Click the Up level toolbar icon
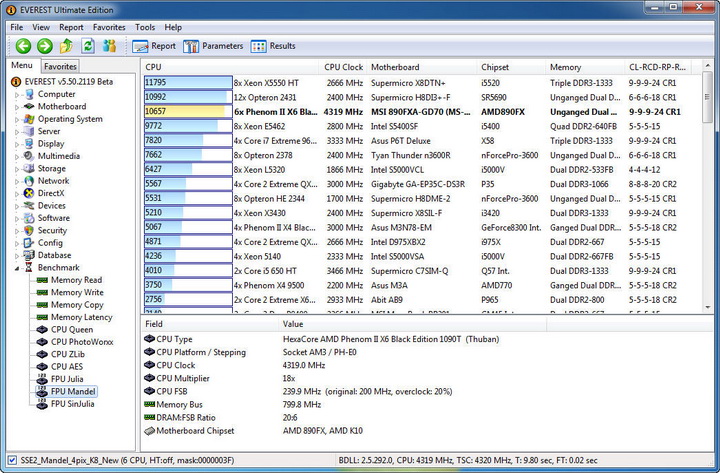This screenshot has height=473, width=720. pyautogui.click(x=66, y=46)
